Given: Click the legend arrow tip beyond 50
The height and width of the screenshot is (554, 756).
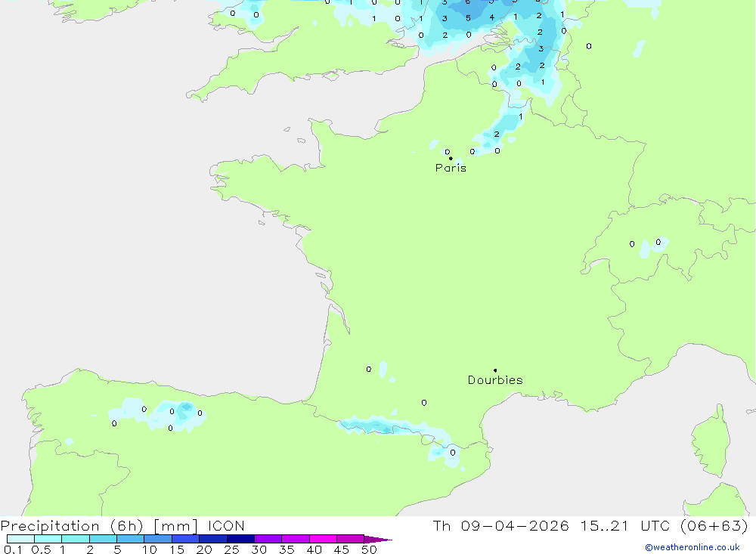Looking at the screenshot, I should tap(379, 539).
